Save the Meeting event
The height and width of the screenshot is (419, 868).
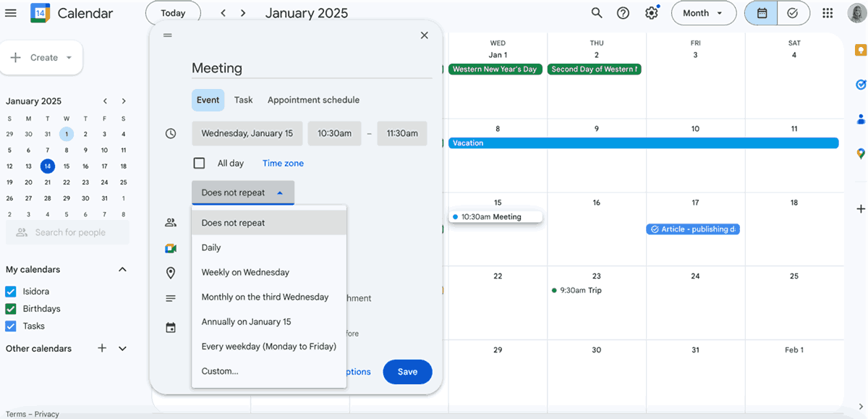(x=407, y=371)
